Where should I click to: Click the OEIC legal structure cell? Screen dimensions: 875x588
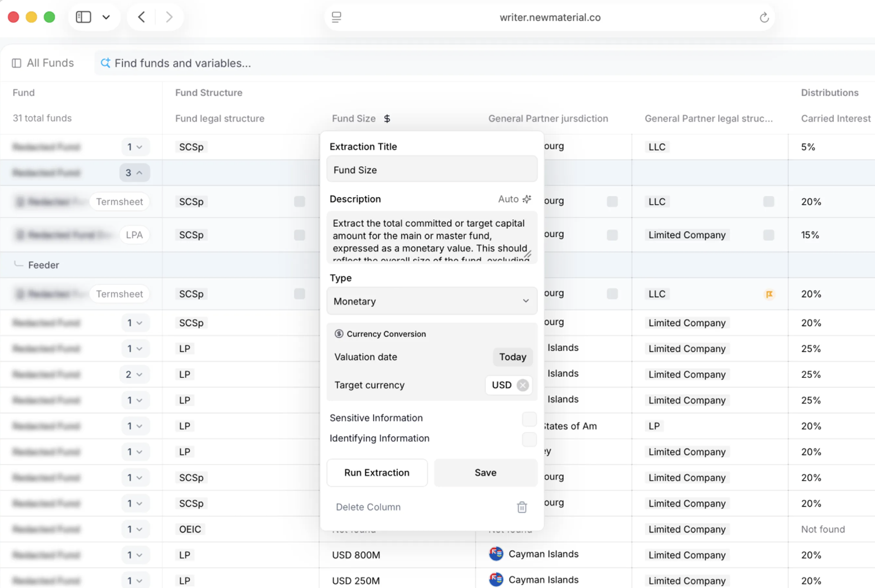click(x=190, y=529)
